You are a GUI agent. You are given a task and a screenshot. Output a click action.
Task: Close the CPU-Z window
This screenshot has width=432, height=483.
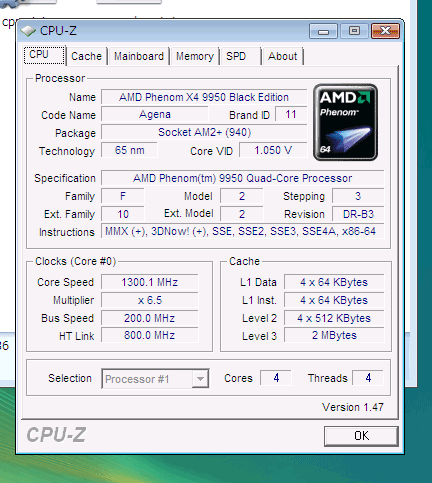tap(385, 31)
